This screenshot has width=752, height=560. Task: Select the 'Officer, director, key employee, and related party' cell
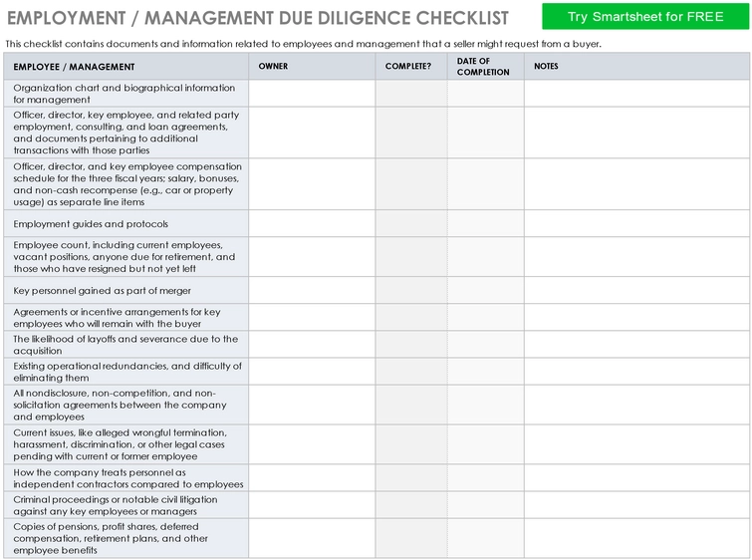126,133
